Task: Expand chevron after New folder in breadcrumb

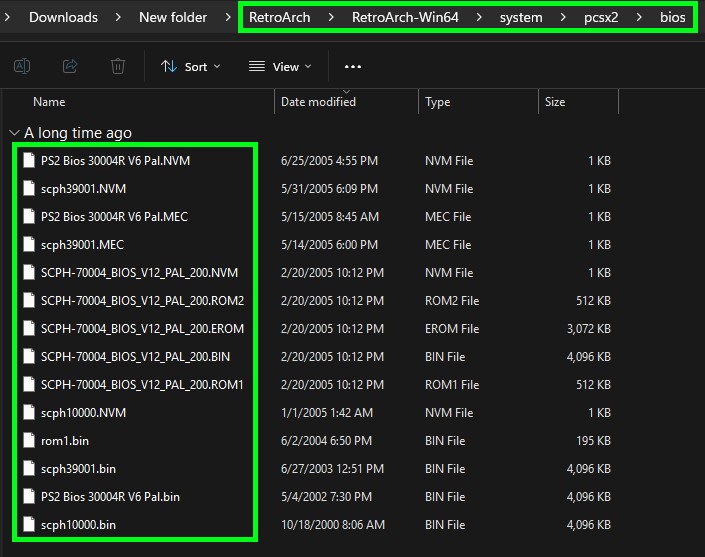Action: click(x=228, y=17)
